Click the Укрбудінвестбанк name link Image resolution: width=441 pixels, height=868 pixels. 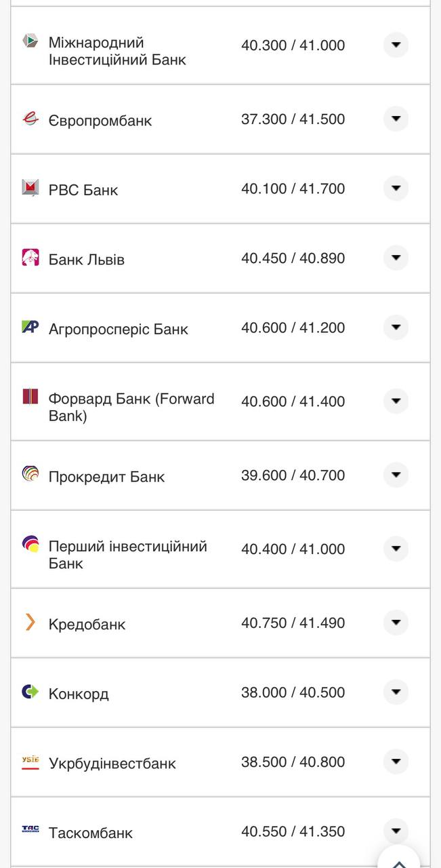(x=112, y=762)
